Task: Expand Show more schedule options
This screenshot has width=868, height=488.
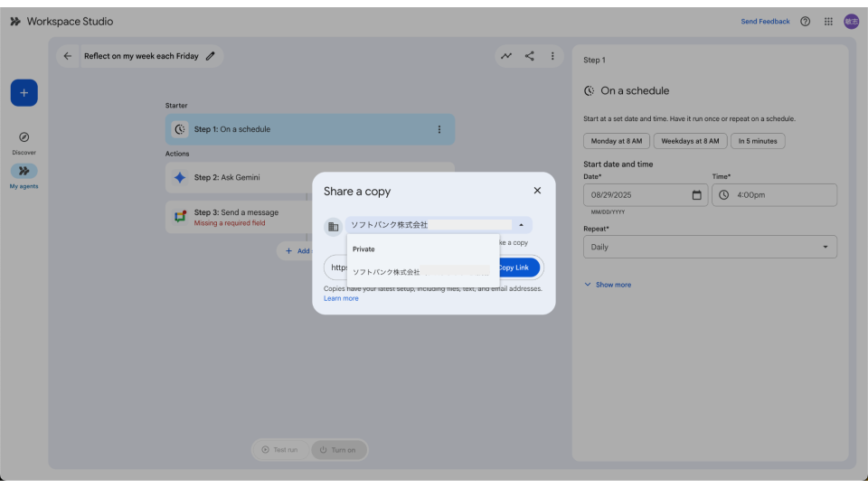Action: pos(608,285)
